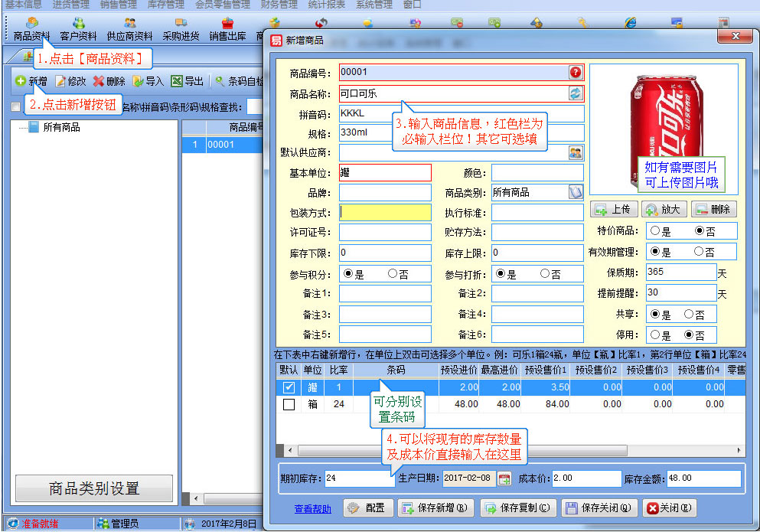This screenshot has height=532, width=760.
Task: Select 否 for 参与积分
Action: (393, 273)
